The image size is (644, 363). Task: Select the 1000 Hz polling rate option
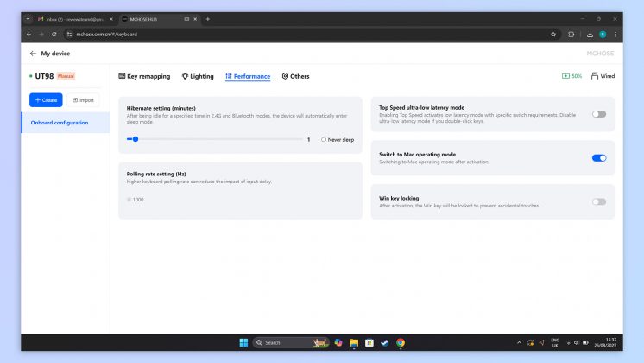pos(130,200)
